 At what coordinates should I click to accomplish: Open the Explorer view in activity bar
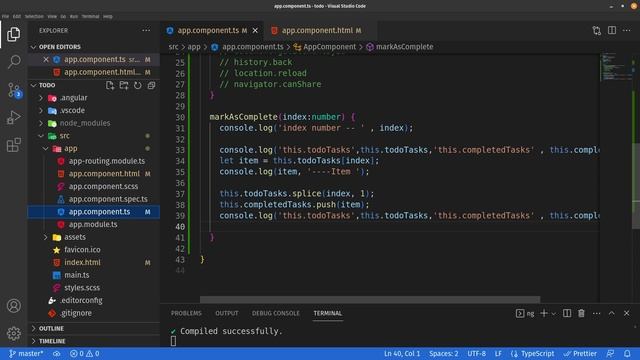click(13, 34)
